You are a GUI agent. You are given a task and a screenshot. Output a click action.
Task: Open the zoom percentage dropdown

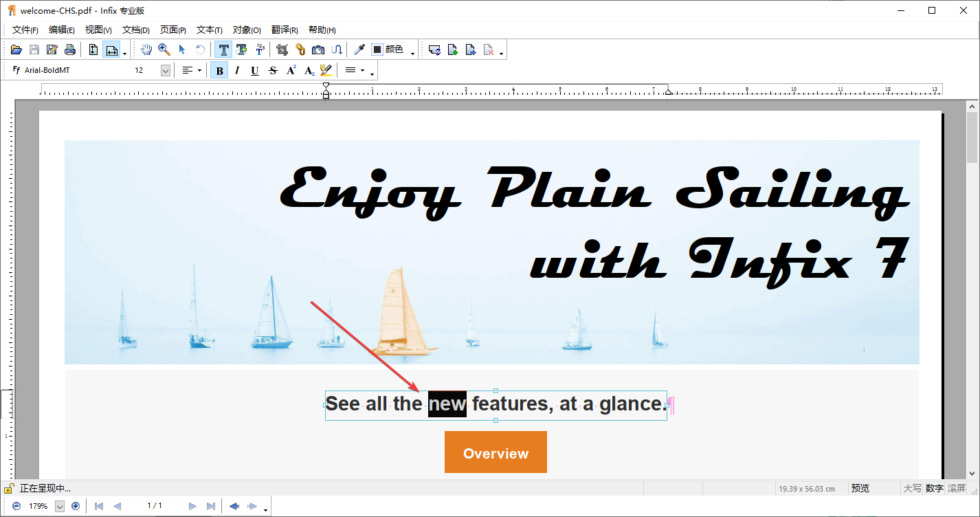[x=60, y=506]
